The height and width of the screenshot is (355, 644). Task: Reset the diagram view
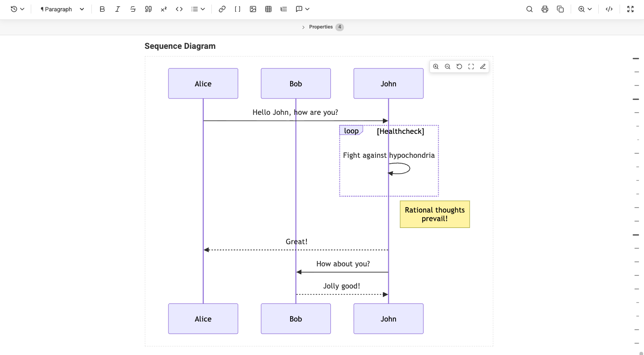coord(459,66)
